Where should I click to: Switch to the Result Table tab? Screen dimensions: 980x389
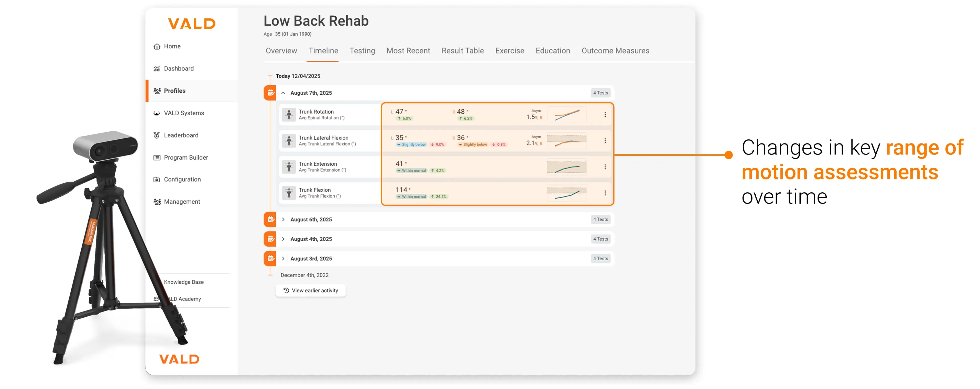[x=462, y=51]
